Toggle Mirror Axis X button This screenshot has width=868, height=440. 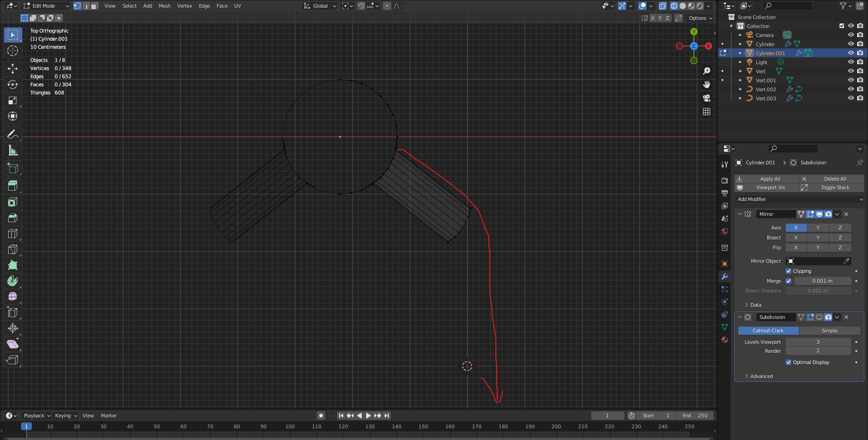796,228
